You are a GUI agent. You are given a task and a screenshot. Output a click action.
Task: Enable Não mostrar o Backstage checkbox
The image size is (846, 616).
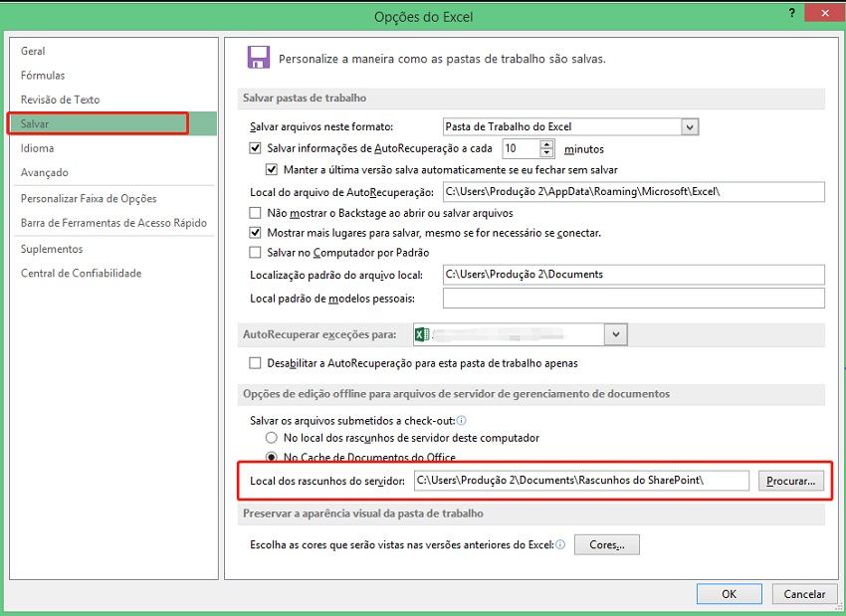click(255, 213)
